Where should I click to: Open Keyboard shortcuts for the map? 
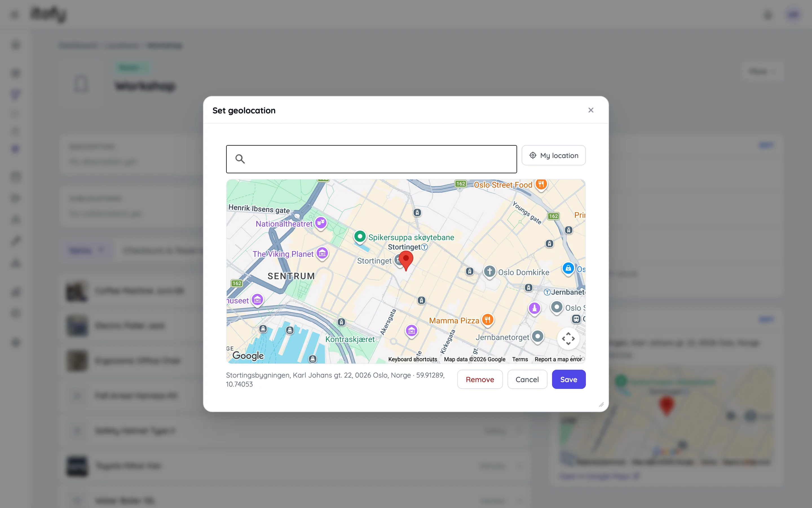(x=412, y=359)
